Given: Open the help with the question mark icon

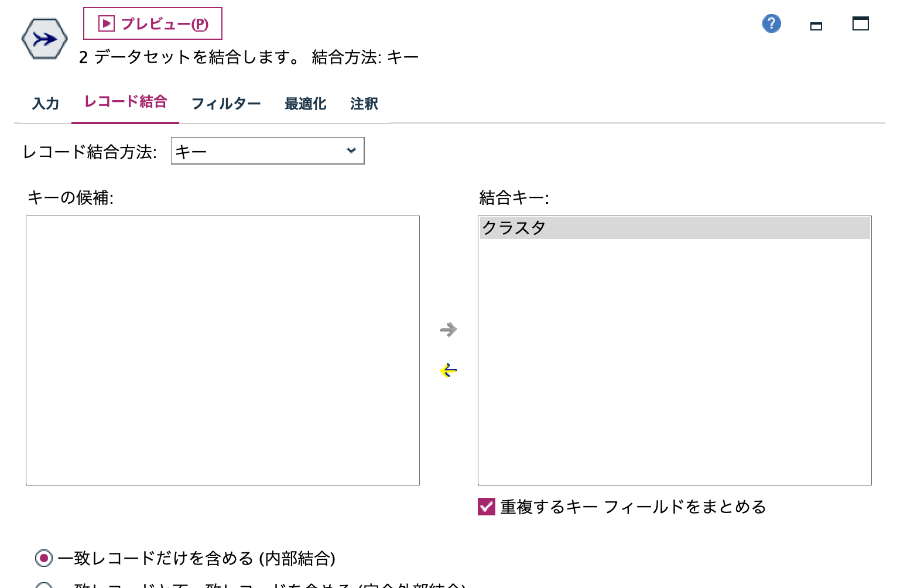Looking at the screenshot, I should click(x=771, y=23).
